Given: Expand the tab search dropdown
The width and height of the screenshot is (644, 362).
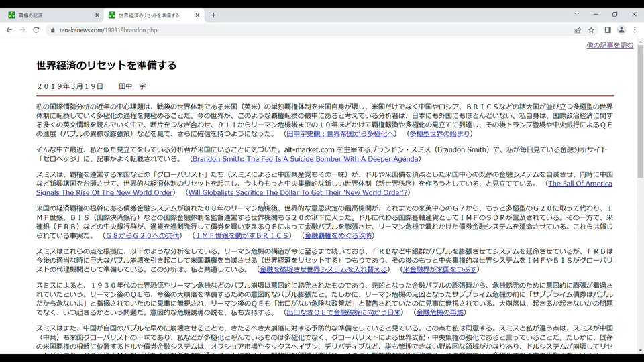Looking at the screenshot, I should click(x=577, y=14).
